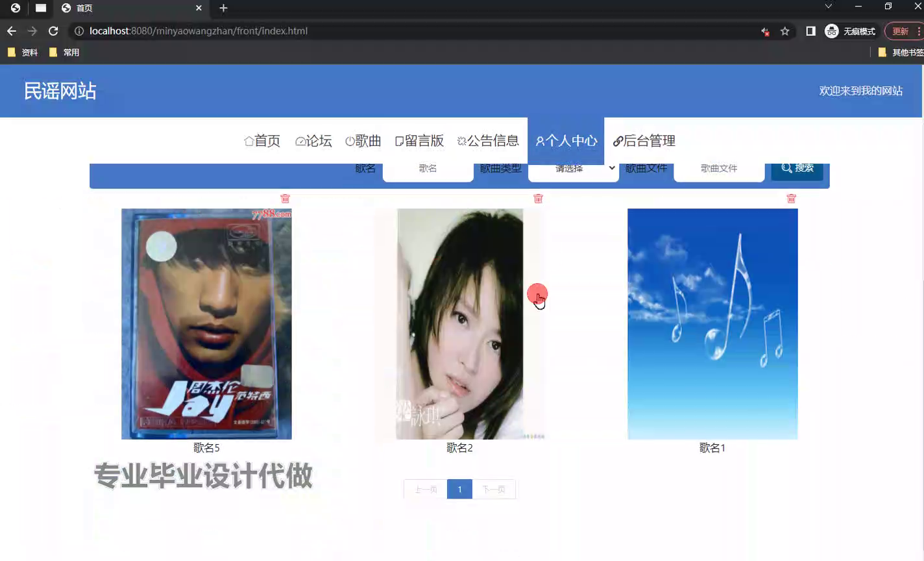The image size is (924, 561).
Task: Reload the current page
Action: (x=53, y=31)
